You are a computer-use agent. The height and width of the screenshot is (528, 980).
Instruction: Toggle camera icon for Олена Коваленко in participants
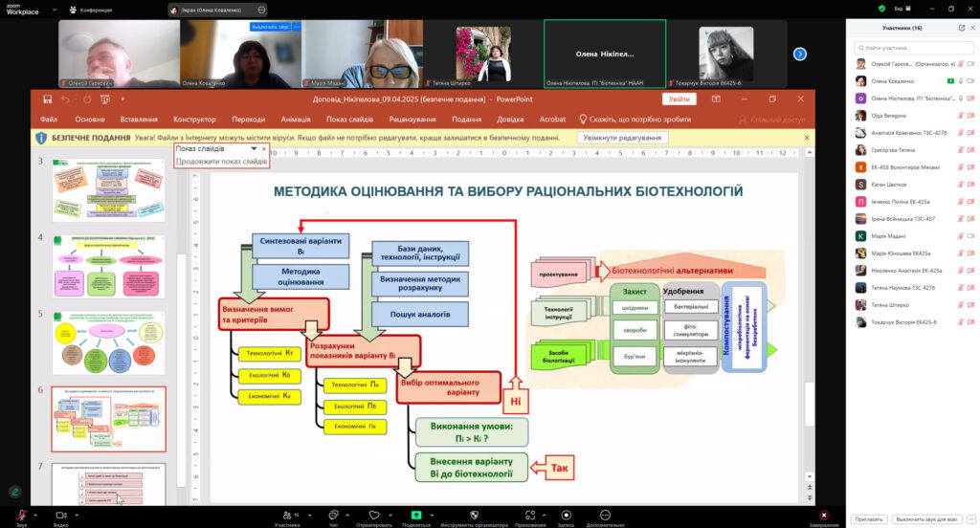point(970,81)
